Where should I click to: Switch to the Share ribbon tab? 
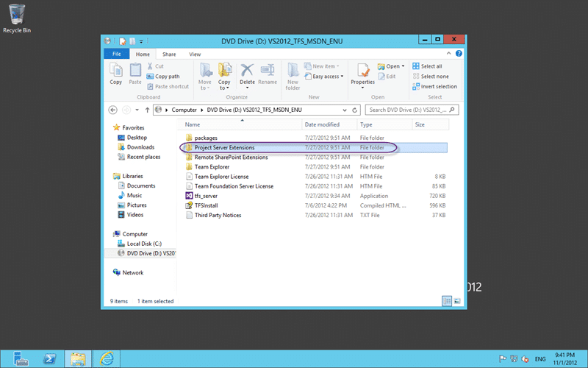[169, 54]
